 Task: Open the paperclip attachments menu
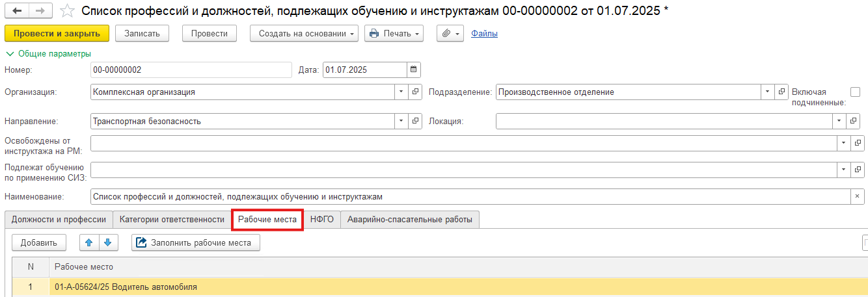pyautogui.click(x=449, y=33)
